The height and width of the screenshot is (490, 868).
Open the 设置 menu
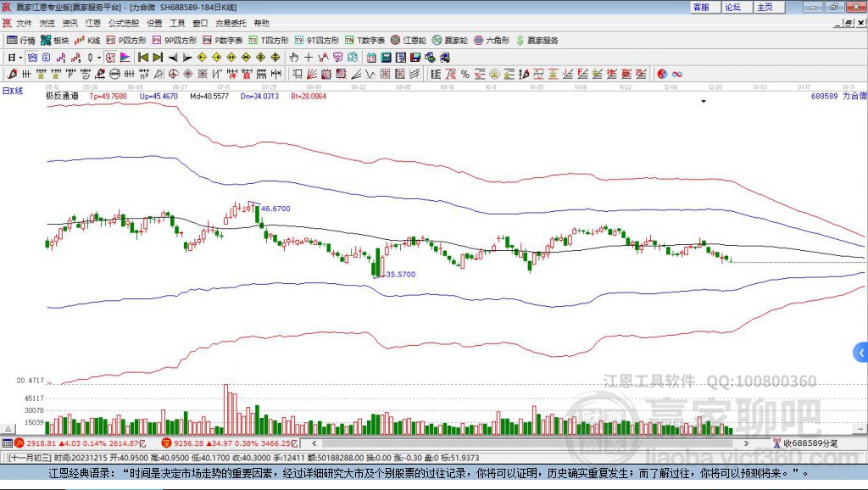(x=154, y=23)
